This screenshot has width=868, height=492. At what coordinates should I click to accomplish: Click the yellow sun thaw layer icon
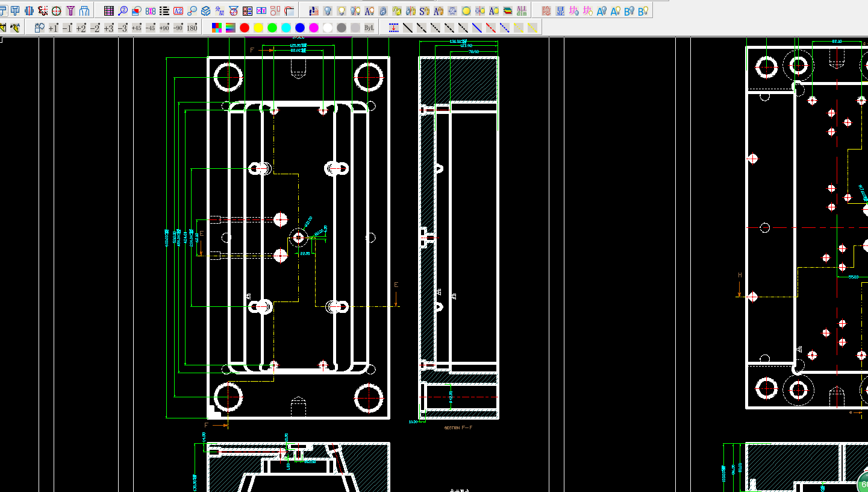tap(466, 11)
